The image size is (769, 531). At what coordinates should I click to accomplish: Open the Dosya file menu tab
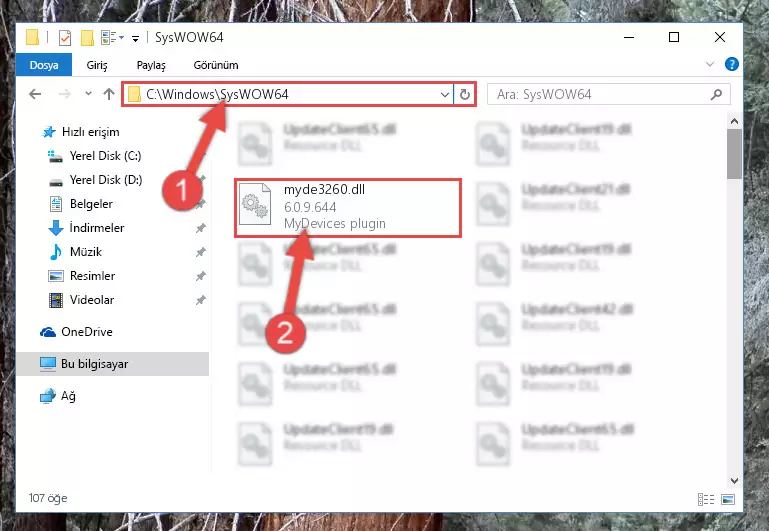pyautogui.click(x=44, y=65)
